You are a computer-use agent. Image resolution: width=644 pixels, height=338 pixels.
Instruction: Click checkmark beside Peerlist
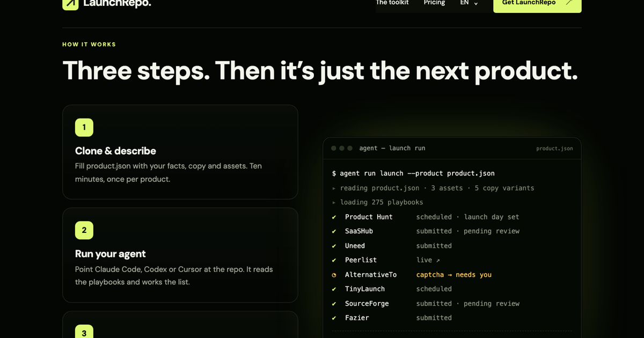(x=334, y=260)
